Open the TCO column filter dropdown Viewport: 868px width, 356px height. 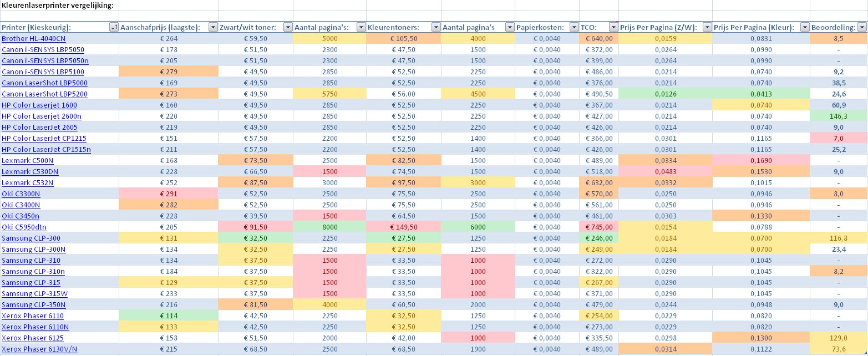click(613, 27)
